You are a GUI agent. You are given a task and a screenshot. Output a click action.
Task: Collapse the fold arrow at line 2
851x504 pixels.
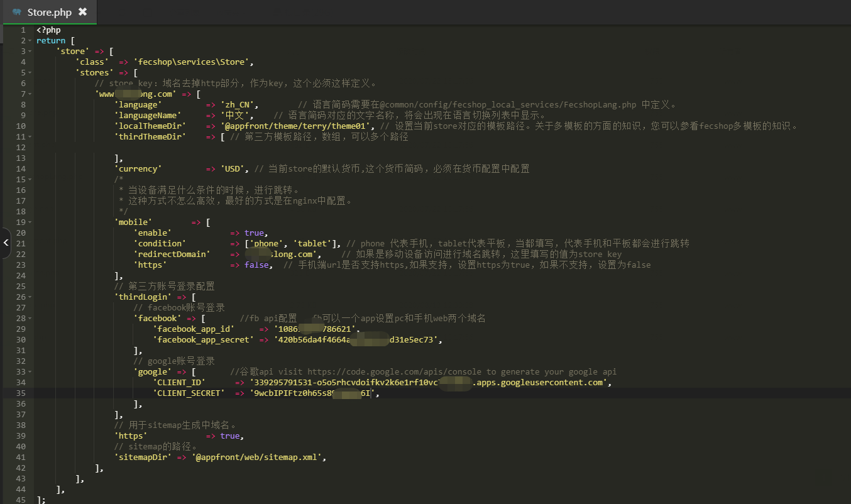[30, 41]
